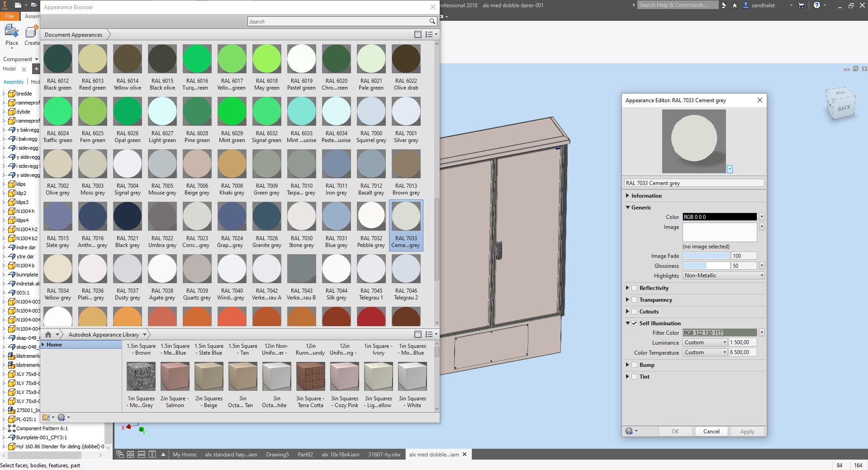Uncheck the Self Illumination checkbox
The height and width of the screenshot is (470, 868).
pos(634,323)
